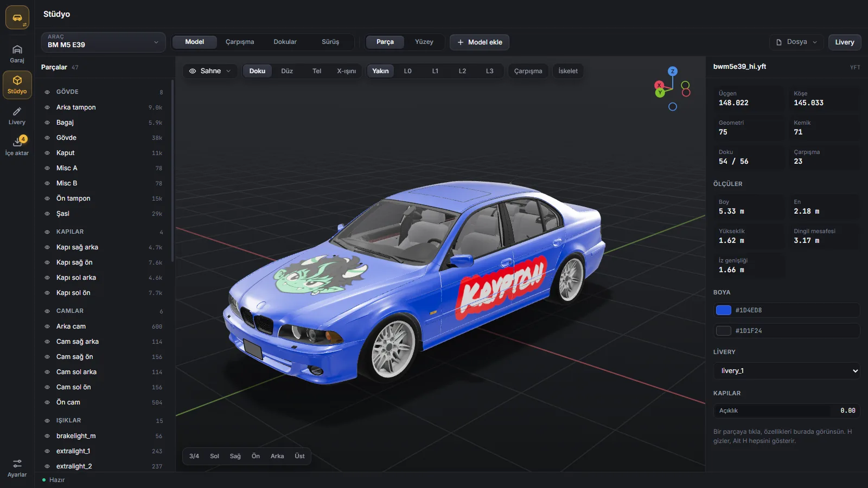Switch to the Sürüş tab
Image resolution: width=868 pixels, height=488 pixels.
(330, 42)
